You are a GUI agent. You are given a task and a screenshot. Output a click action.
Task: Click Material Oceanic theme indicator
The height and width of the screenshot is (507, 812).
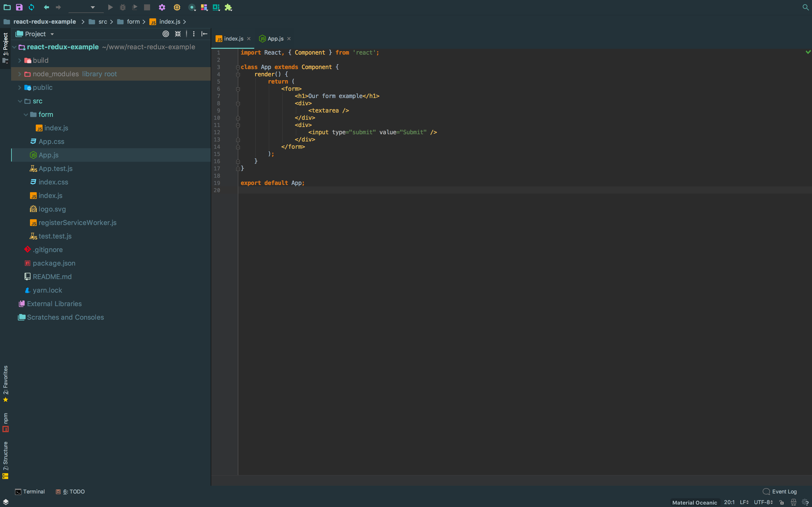(x=694, y=502)
